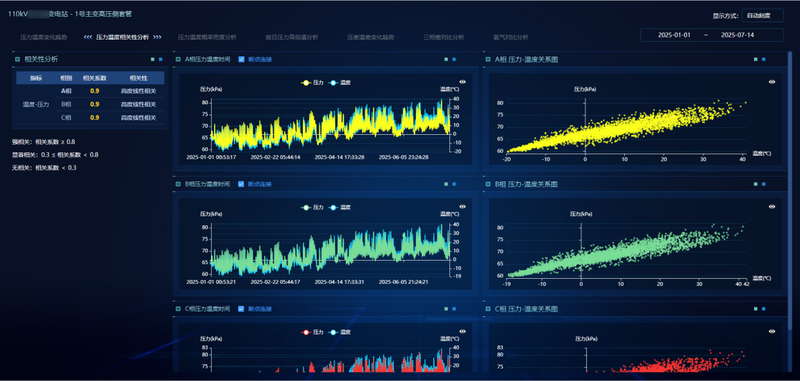The image size is (800, 381).
Task: Uncheck 断点连接 checkbox for B相压力温度时间
Action: (x=241, y=184)
